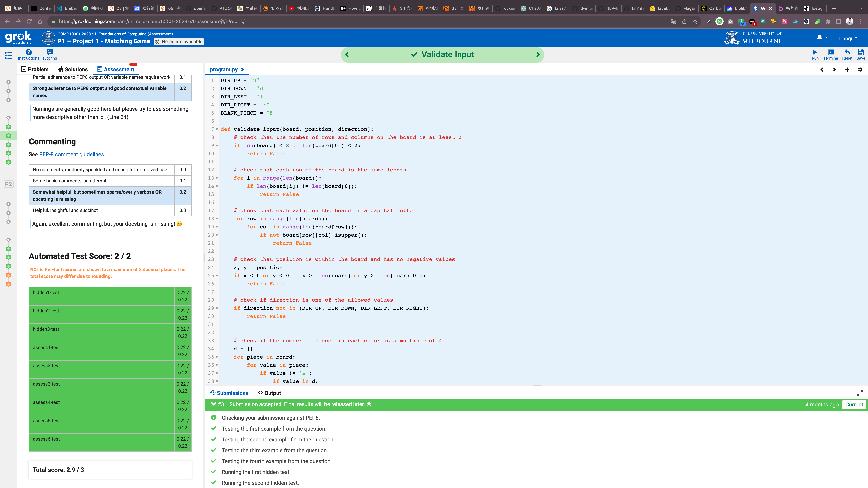868x488 pixels.
Task: Go to the previous problem arrow
Action: [x=347, y=55]
